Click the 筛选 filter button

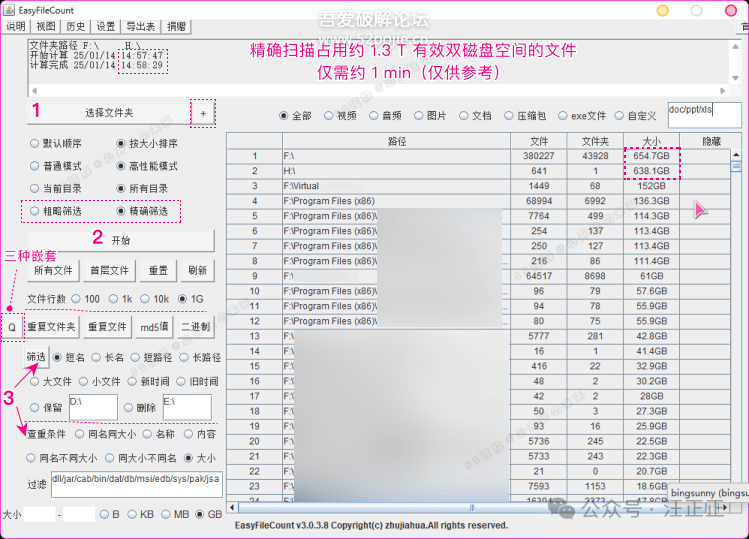click(x=36, y=357)
